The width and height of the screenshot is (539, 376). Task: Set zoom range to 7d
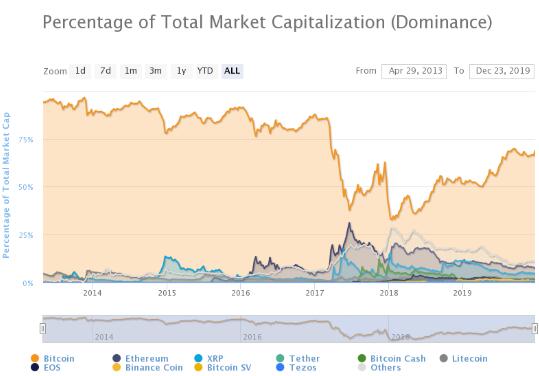click(x=105, y=71)
